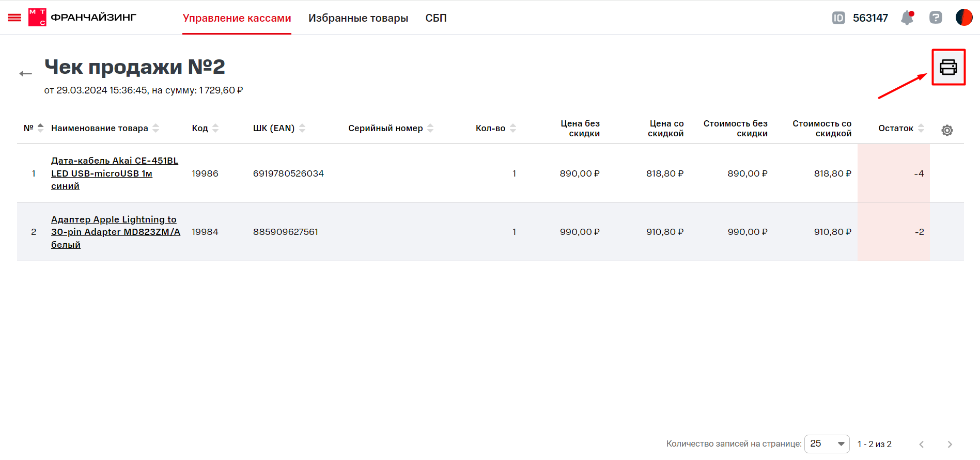The image size is (980, 460).
Task: Open the user profile avatar
Action: coord(964,17)
